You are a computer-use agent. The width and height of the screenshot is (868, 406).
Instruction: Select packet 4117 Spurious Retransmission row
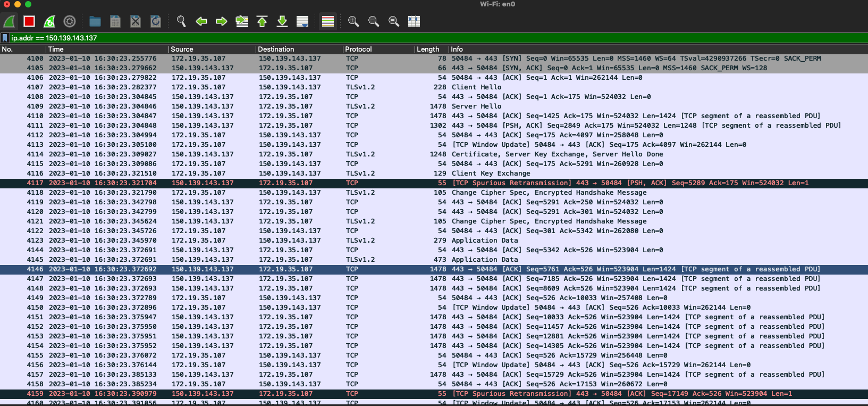434,183
